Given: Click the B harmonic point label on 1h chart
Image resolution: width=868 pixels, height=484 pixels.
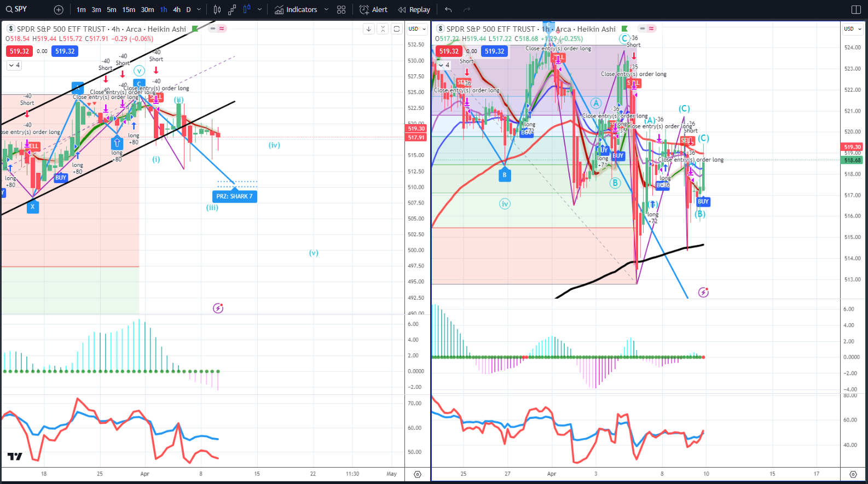Looking at the screenshot, I should (505, 175).
